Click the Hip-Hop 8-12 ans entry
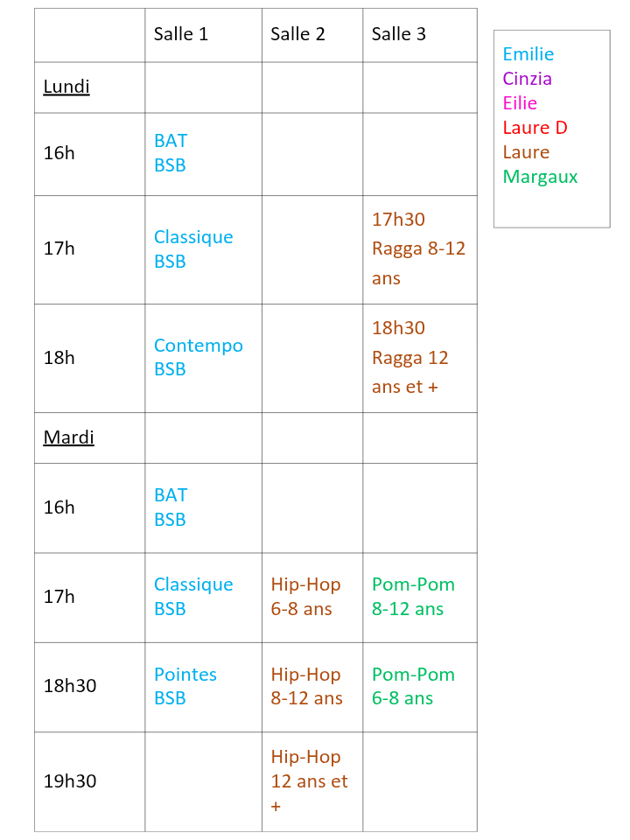This screenshot has height=840, width=630. pyautogui.click(x=306, y=686)
